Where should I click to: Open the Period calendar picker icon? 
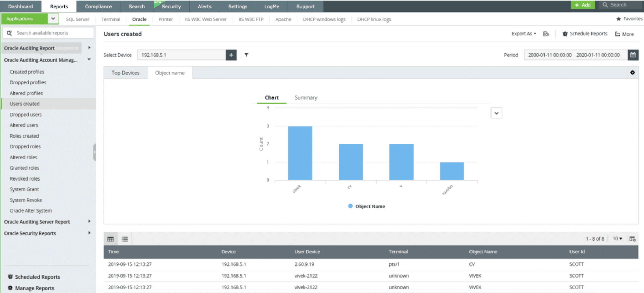tap(633, 55)
